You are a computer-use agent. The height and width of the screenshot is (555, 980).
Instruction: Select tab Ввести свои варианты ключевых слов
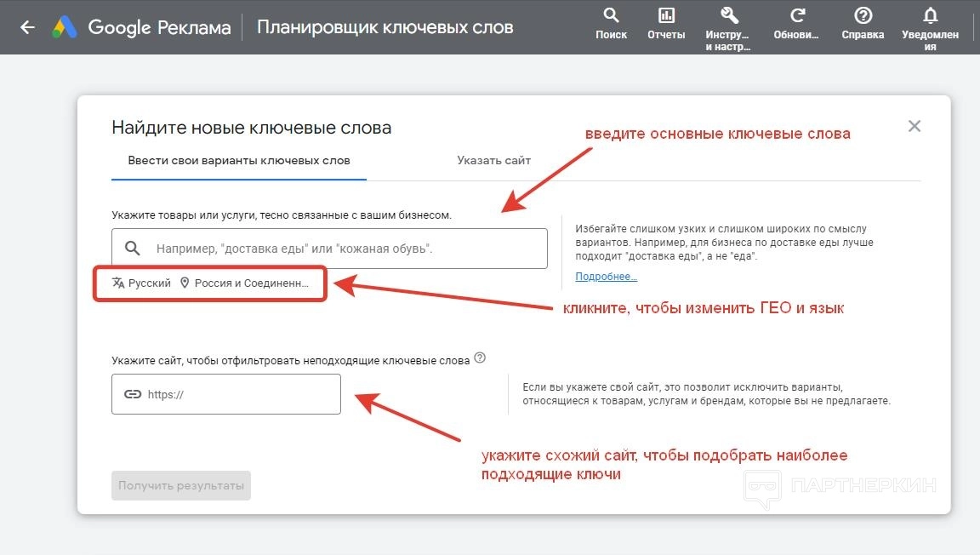point(239,161)
